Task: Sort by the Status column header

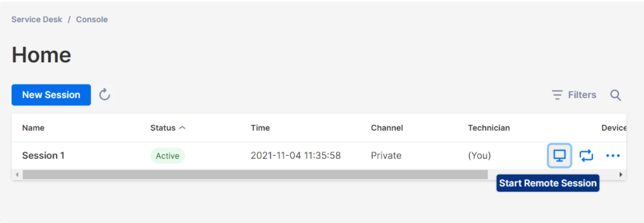Action: (x=163, y=128)
